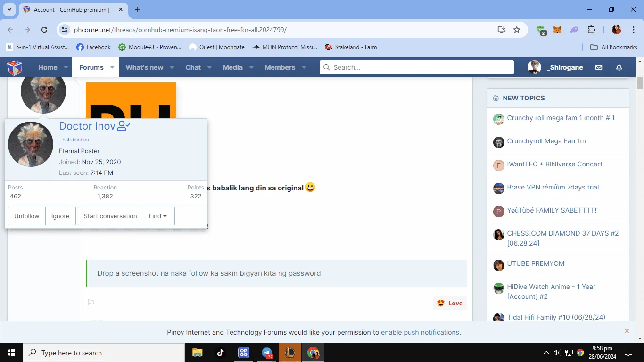This screenshot has width=644, height=362.
Task: Expand the Home menu dropdown arrow
Action: 66,67
